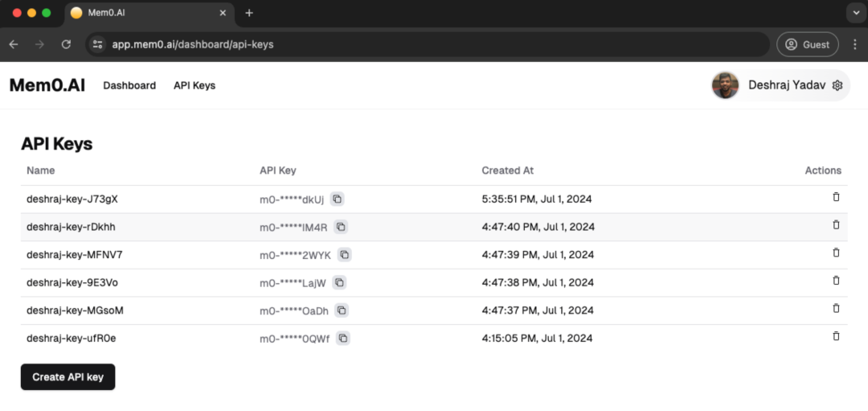
Task: Open settings gear next to Deshraj Yadav
Action: pyautogui.click(x=837, y=85)
